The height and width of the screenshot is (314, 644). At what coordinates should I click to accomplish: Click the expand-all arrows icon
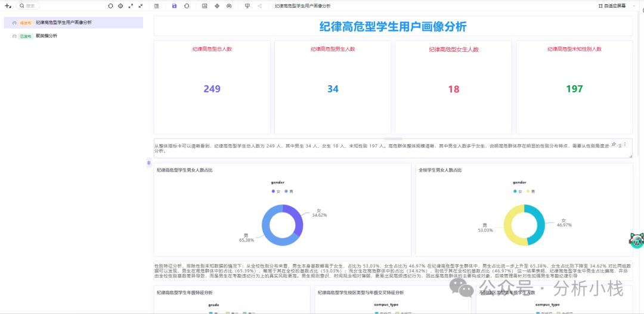pyautogui.click(x=131, y=6)
